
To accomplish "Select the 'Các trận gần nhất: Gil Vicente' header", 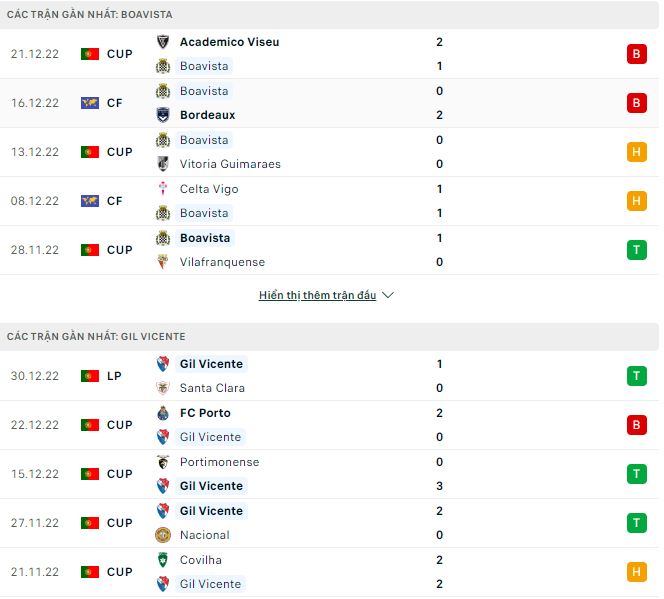I will (x=96, y=337).
